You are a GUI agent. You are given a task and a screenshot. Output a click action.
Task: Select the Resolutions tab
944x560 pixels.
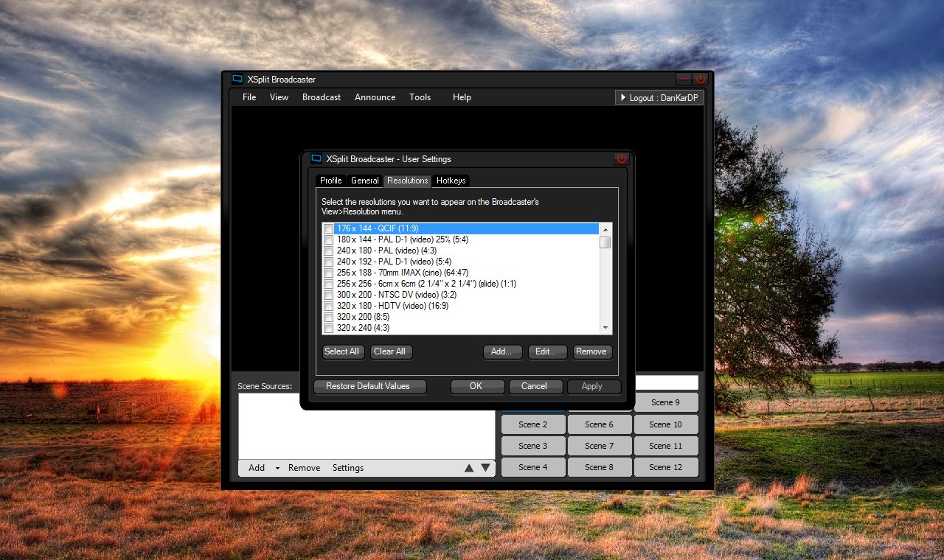408,181
